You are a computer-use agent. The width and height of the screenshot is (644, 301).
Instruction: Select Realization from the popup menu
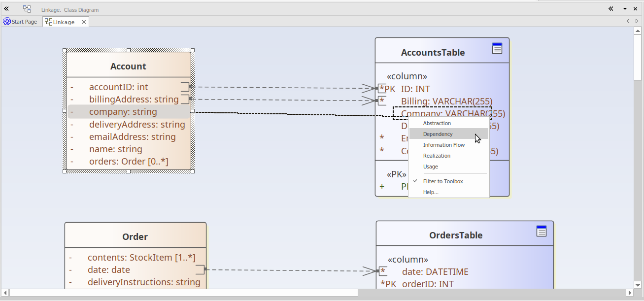[x=437, y=156]
